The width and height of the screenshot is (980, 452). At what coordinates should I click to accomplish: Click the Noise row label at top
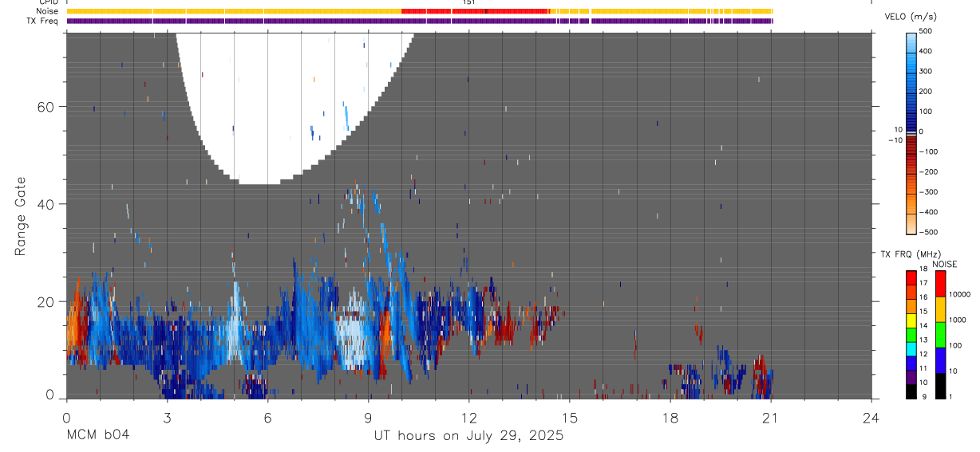point(47,11)
